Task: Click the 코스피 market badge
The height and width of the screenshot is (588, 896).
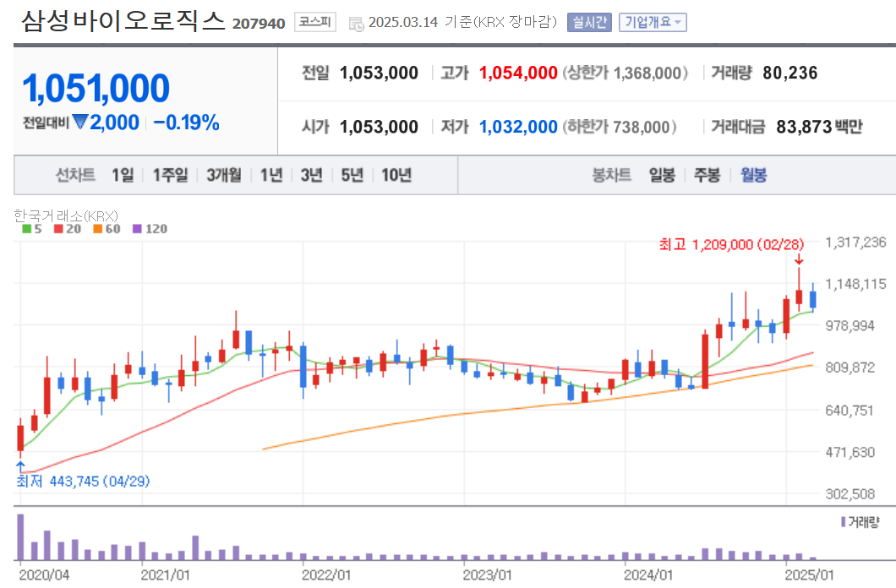Action: (x=314, y=22)
